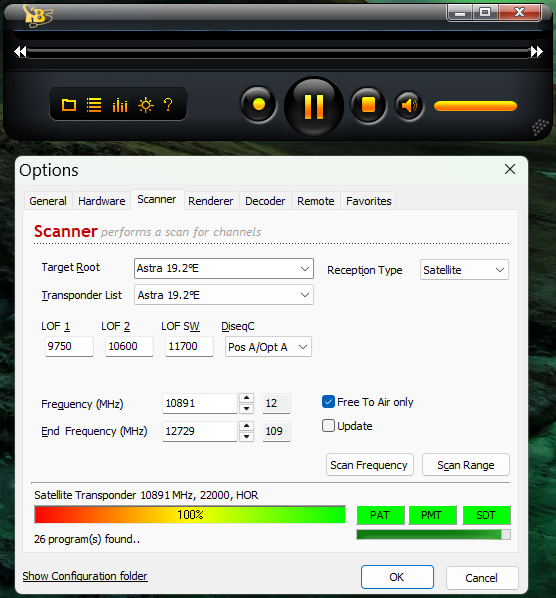This screenshot has width=556, height=598.
Task: Open the DiseqC Pos A/Opt A dropdown
Action: pyautogui.click(x=268, y=347)
